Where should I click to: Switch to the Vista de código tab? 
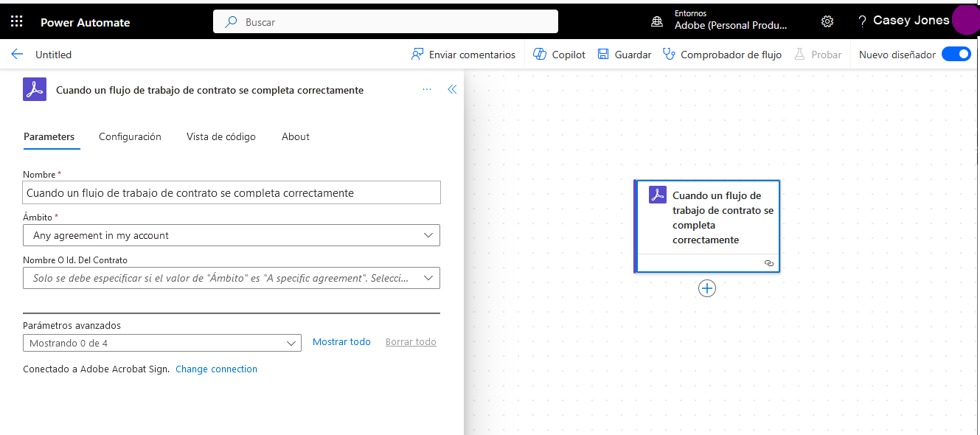click(220, 136)
